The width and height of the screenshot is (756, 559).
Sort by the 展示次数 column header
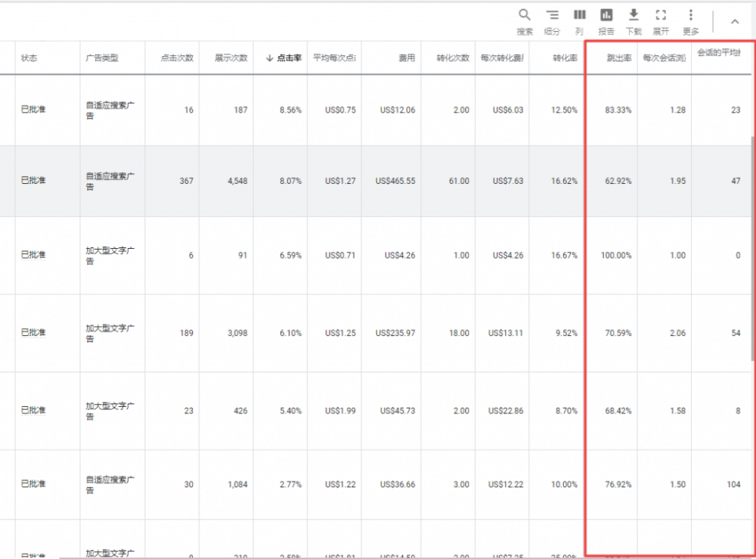(231, 58)
